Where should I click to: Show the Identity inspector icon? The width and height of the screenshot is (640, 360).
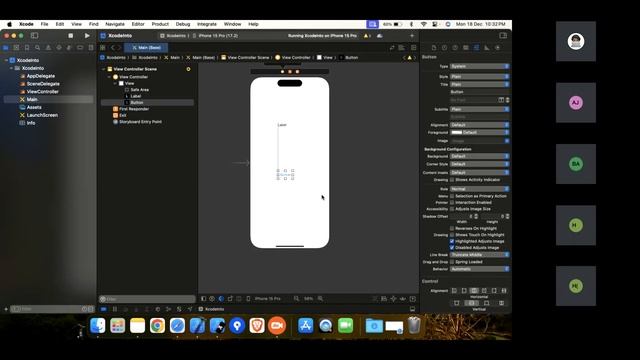click(x=466, y=48)
